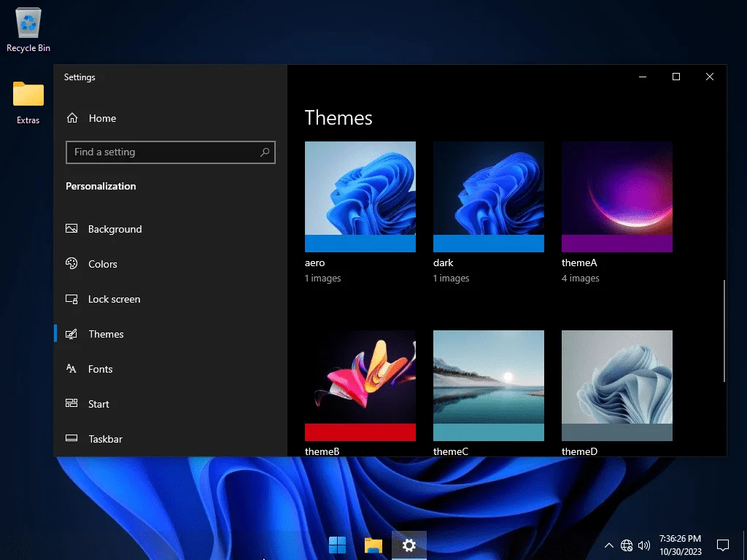Open the Colors settings page

point(171,264)
